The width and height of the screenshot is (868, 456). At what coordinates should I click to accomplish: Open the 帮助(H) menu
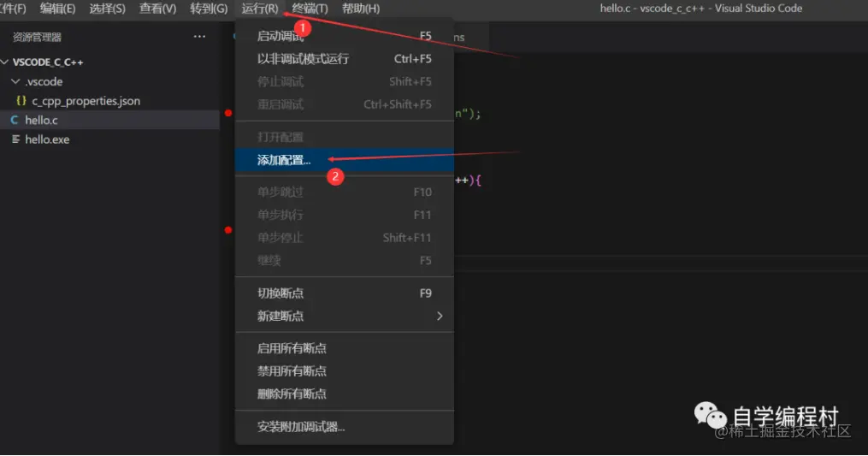point(361,9)
